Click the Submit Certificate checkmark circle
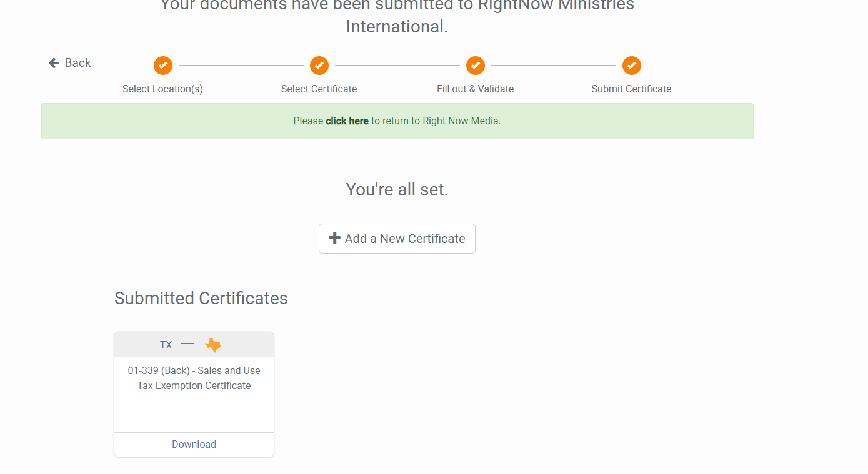 632,65
